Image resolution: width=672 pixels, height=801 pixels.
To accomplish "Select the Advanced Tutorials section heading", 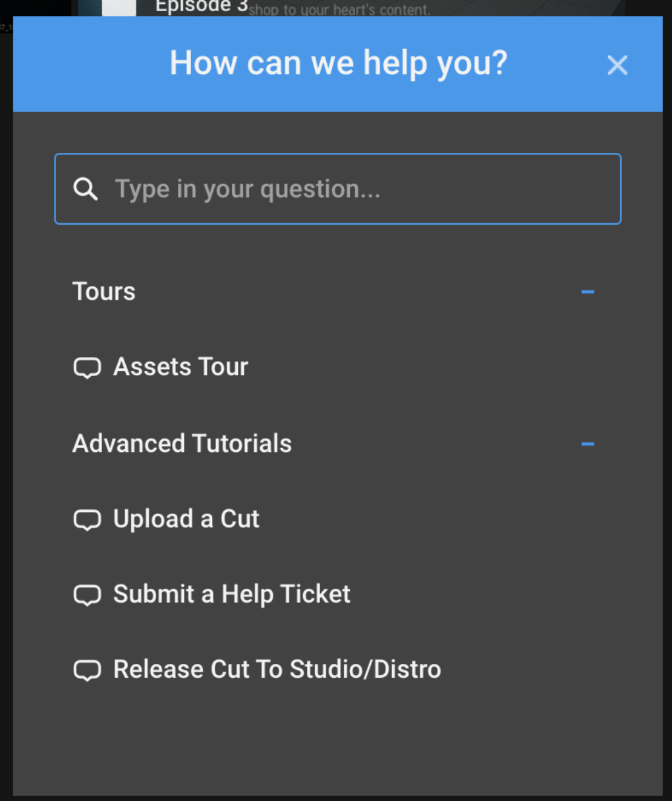I will (182, 444).
